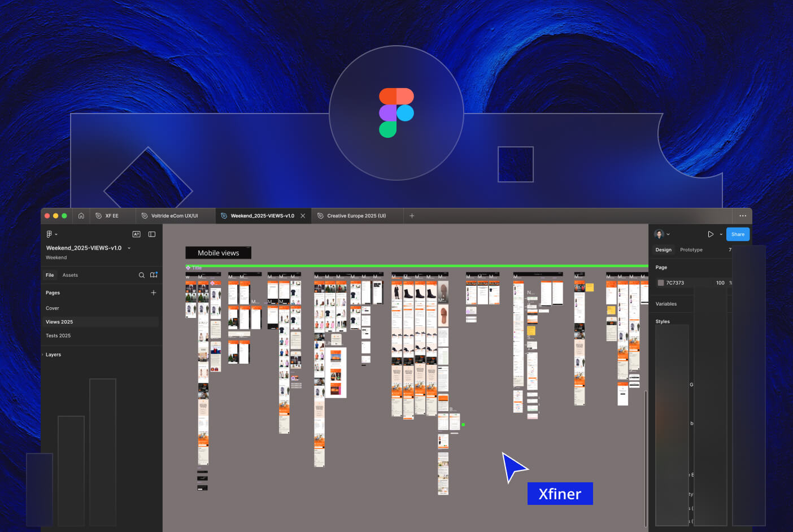Switch to Creative Europe 2025 (UI) tab

356,216
